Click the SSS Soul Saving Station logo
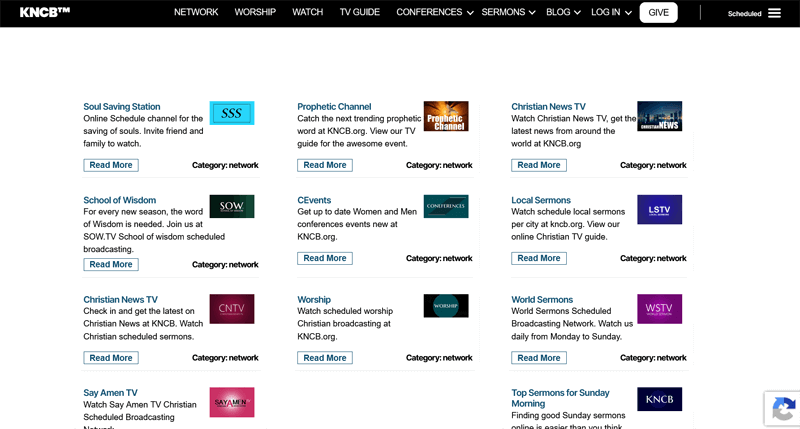 pos(231,113)
